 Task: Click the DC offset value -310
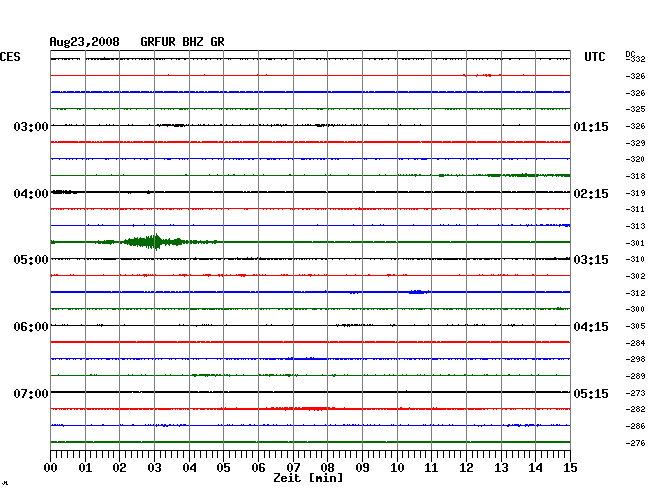pos(635,259)
